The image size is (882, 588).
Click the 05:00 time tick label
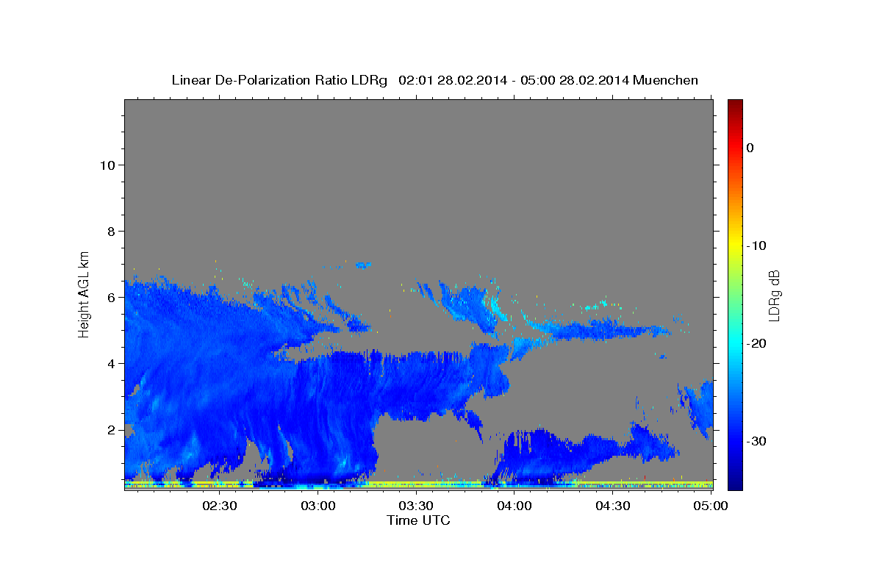point(711,506)
